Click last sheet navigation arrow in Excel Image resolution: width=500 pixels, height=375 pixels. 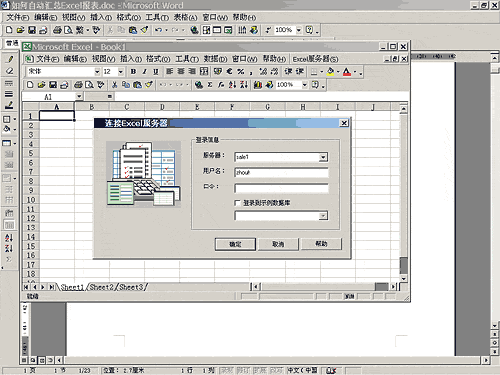(51, 287)
